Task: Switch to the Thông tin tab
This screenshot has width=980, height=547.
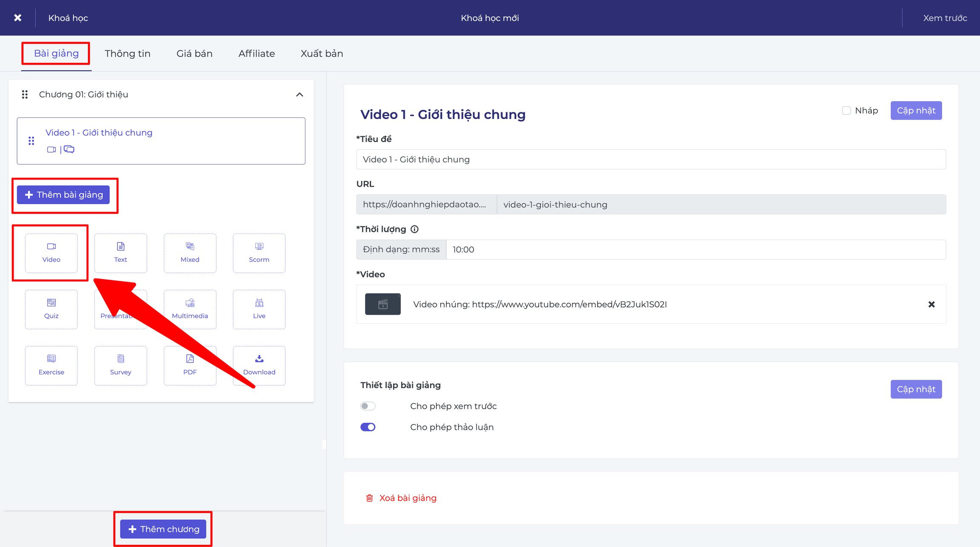Action: (128, 54)
